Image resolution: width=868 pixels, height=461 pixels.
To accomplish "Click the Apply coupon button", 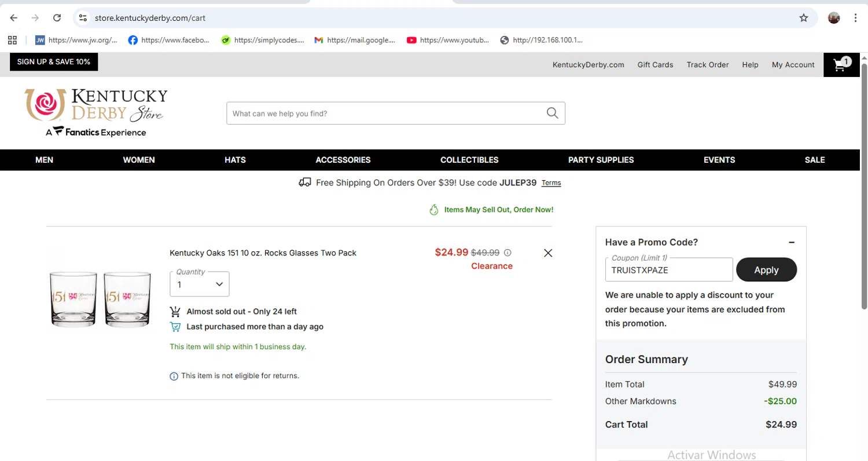I will pyautogui.click(x=766, y=270).
